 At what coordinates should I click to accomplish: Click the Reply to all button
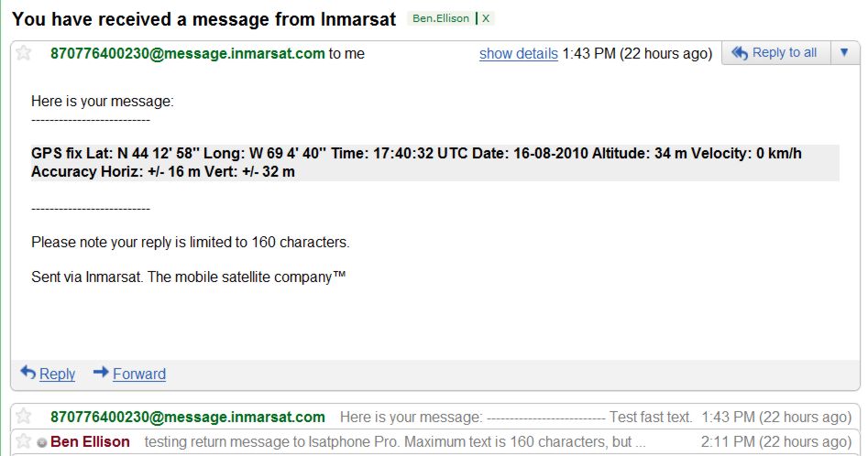(776, 52)
